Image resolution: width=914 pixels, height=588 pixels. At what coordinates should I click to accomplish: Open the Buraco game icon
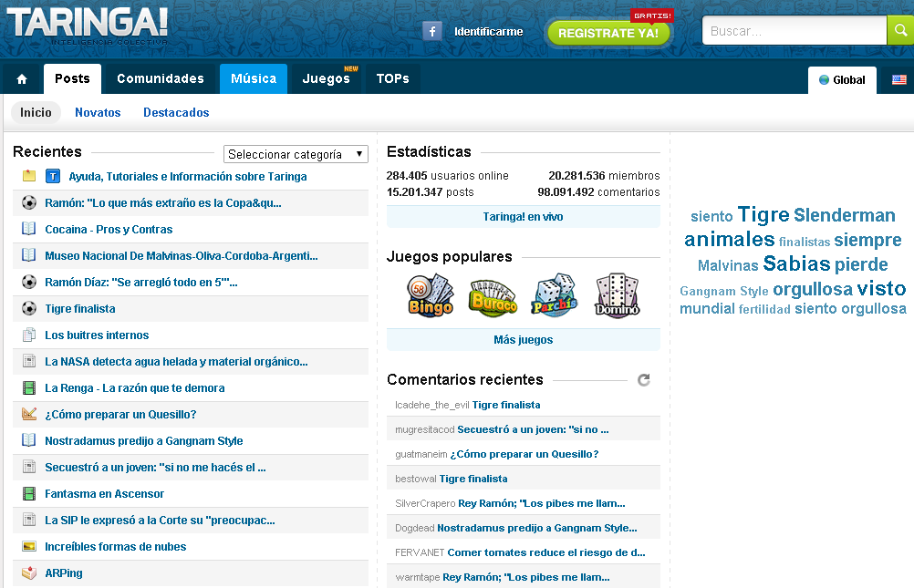pos(493,297)
